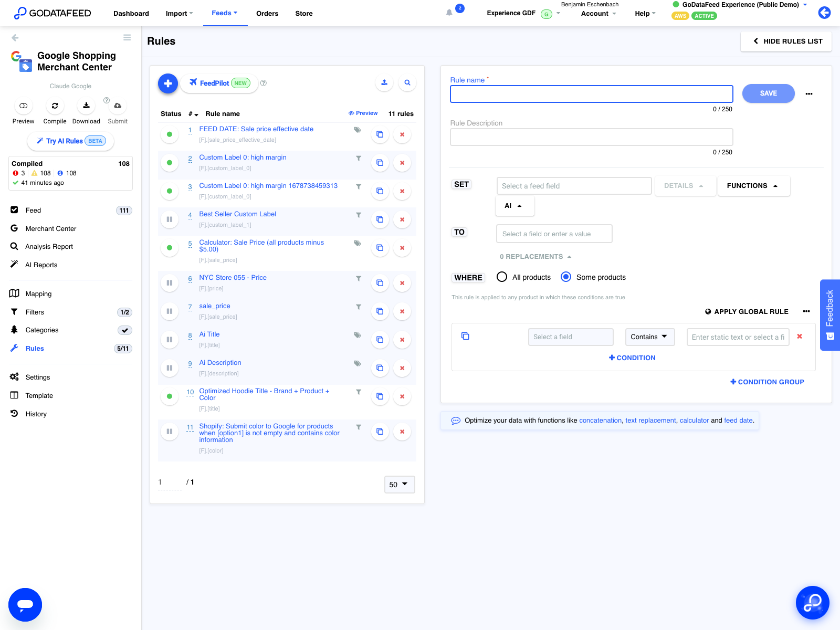Image resolution: width=840 pixels, height=630 pixels.
Task: Open the Import menu
Action: (180, 14)
